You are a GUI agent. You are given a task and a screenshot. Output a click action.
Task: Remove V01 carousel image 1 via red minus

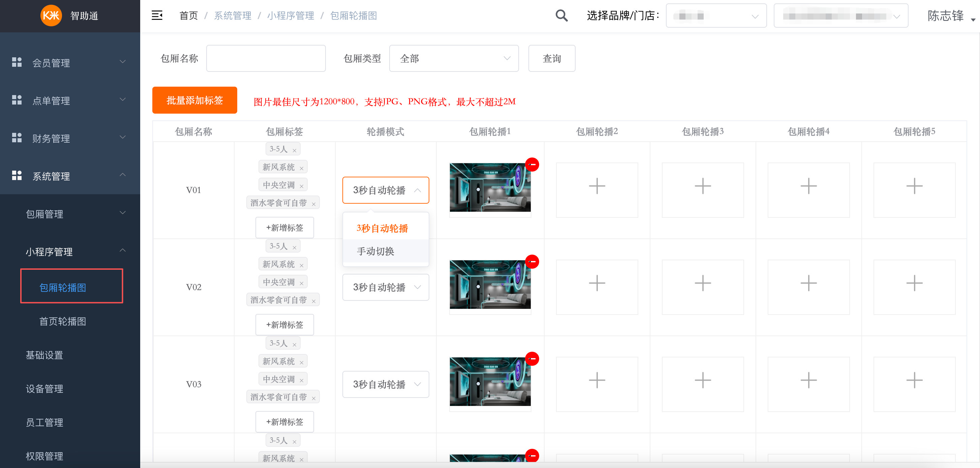tap(532, 165)
